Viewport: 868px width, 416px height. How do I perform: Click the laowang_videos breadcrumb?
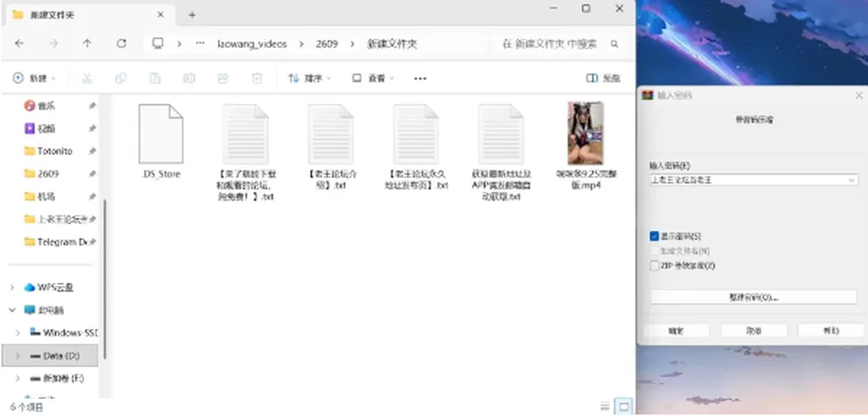pos(252,43)
